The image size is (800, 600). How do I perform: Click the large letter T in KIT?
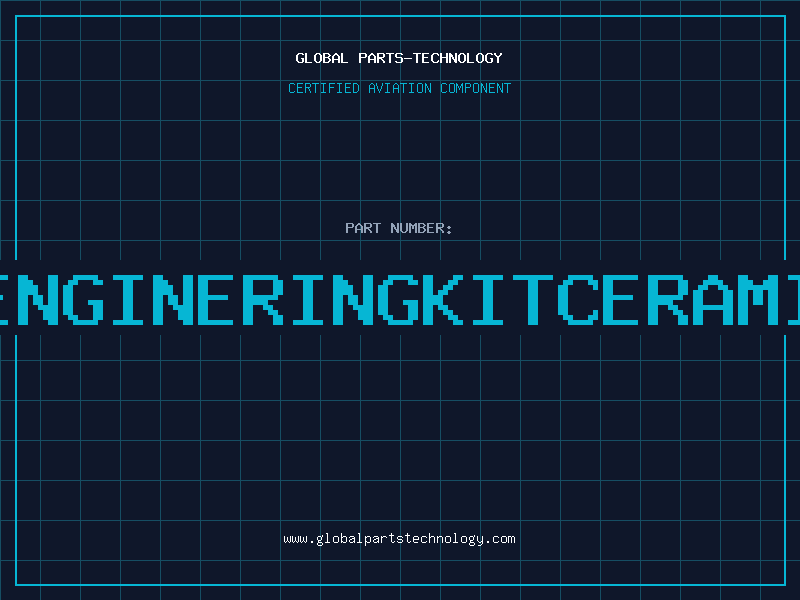click(533, 299)
